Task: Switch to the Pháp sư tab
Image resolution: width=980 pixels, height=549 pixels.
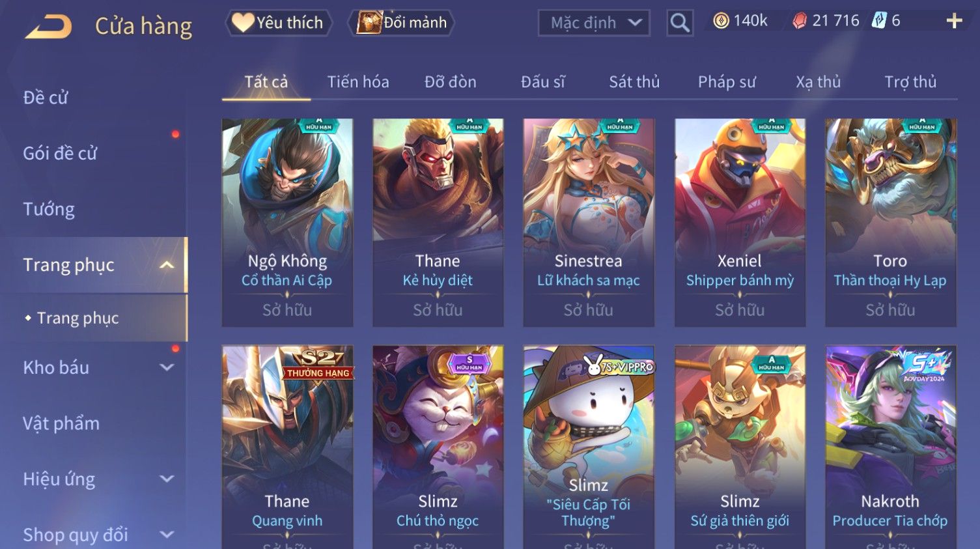Action: 727,82
